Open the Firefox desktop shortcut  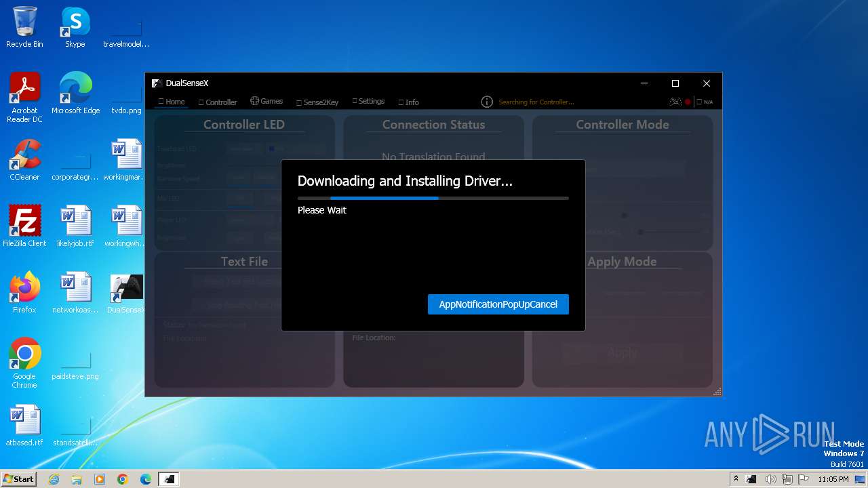pos(24,293)
